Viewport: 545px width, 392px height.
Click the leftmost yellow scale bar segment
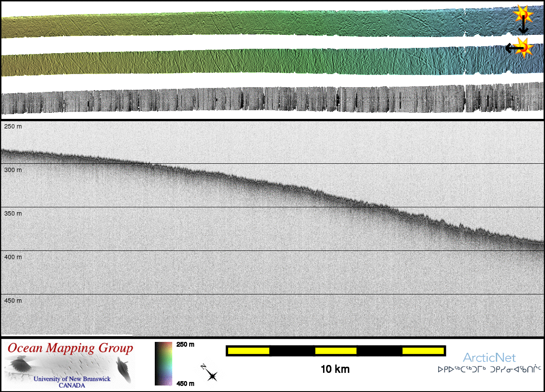248,351
